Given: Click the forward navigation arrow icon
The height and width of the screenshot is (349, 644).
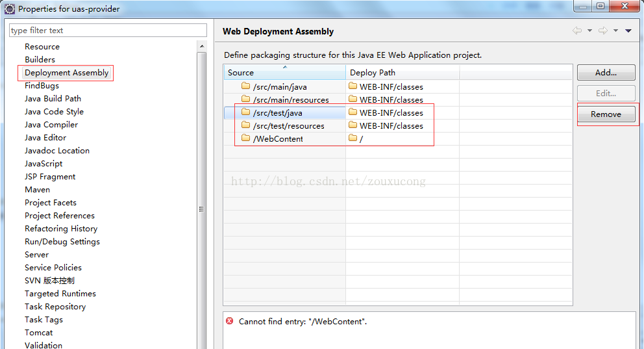Looking at the screenshot, I should pos(603,31).
